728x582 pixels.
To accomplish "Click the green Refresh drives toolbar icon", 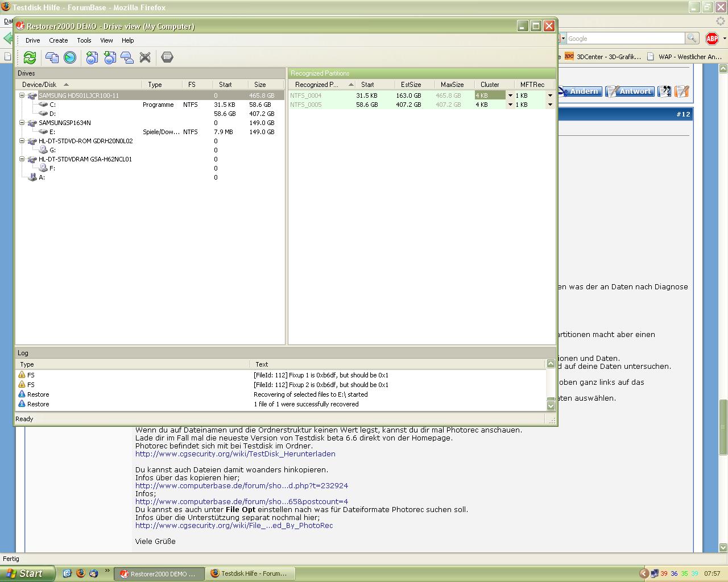I will (30, 57).
